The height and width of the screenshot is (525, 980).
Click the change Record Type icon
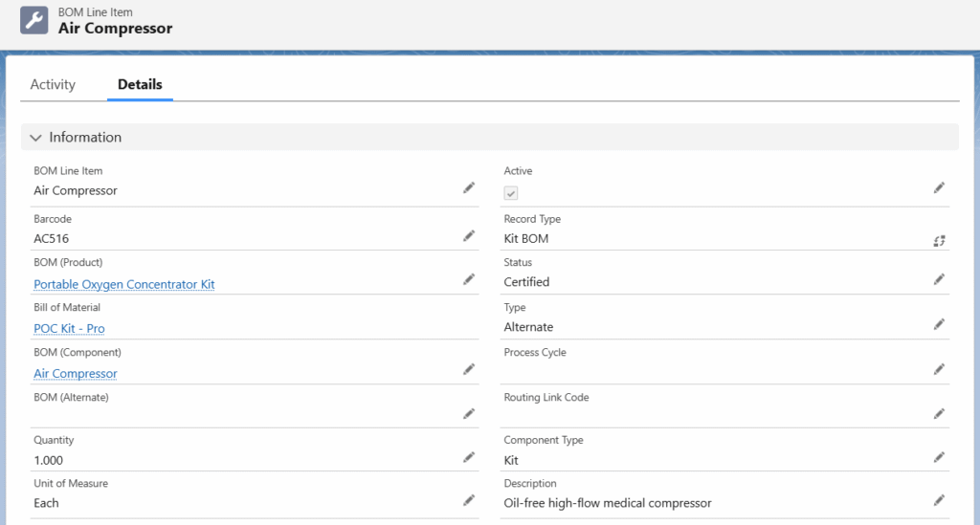939,241
